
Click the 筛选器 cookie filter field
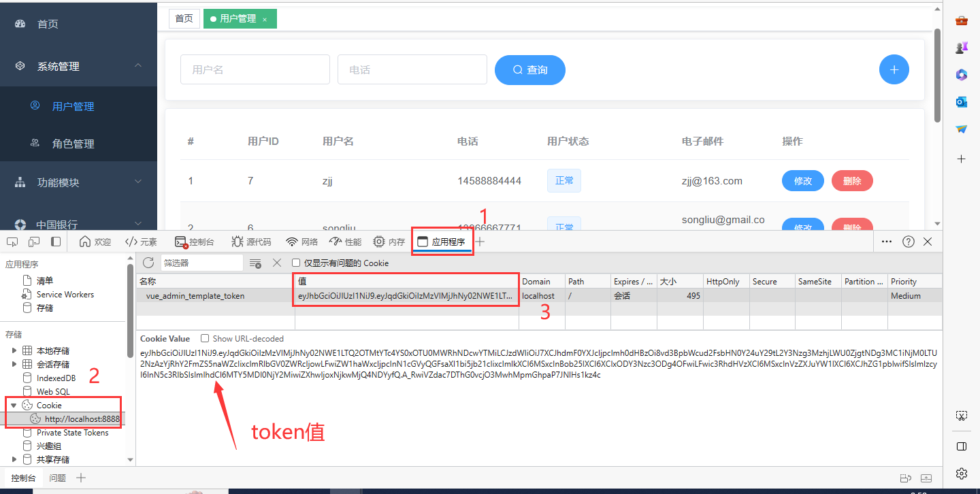tap(202, 263)
